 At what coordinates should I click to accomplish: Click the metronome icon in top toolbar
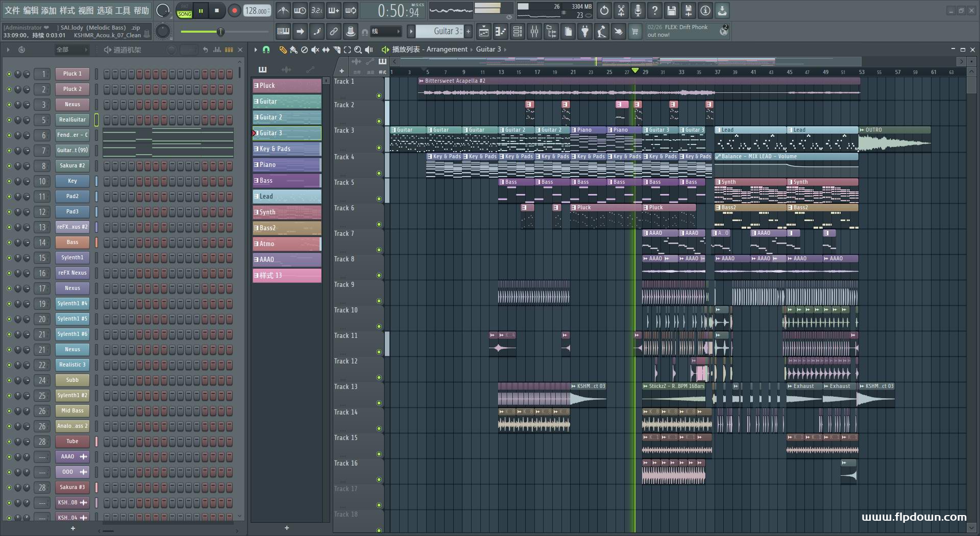[283, 10]
